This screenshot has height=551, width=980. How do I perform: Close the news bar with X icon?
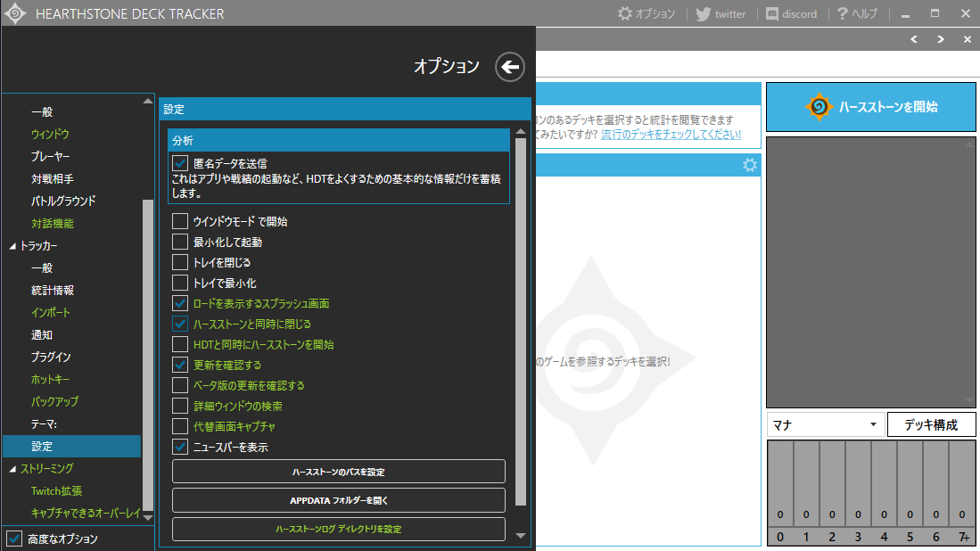967,39
